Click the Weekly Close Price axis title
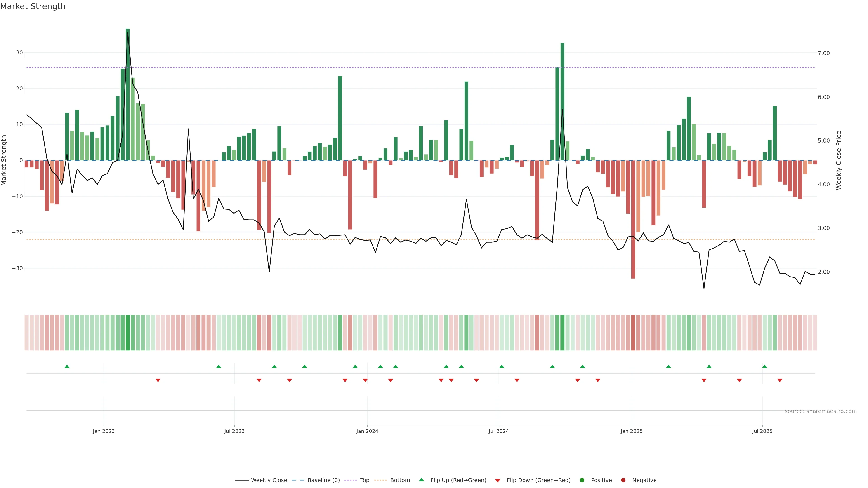 point(839,160)
